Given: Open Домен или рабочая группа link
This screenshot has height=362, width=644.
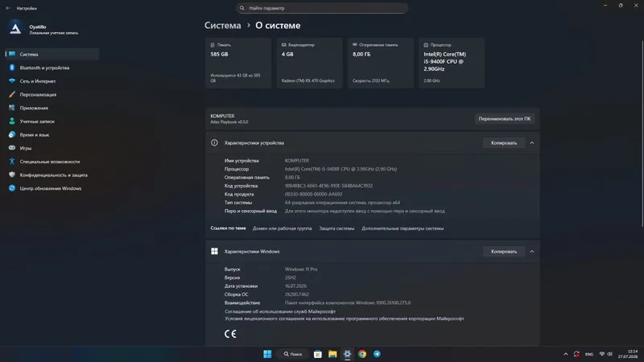Looking at the screenshot, I should 283,228.
